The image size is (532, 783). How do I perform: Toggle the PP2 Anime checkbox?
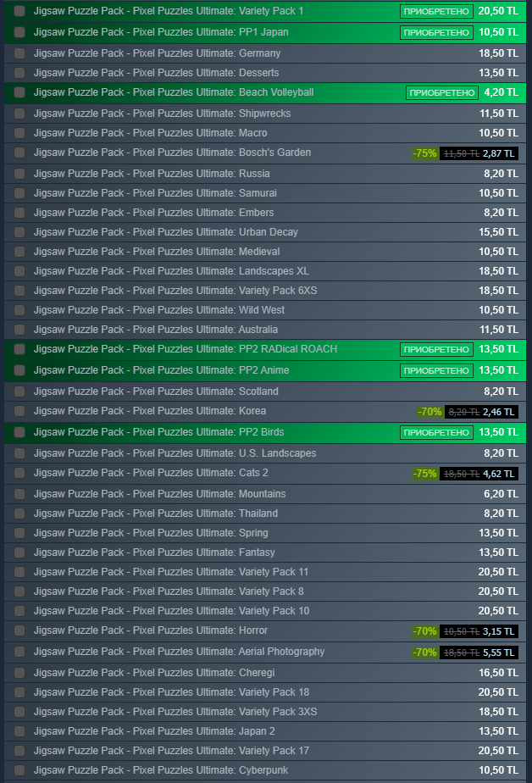19,370
